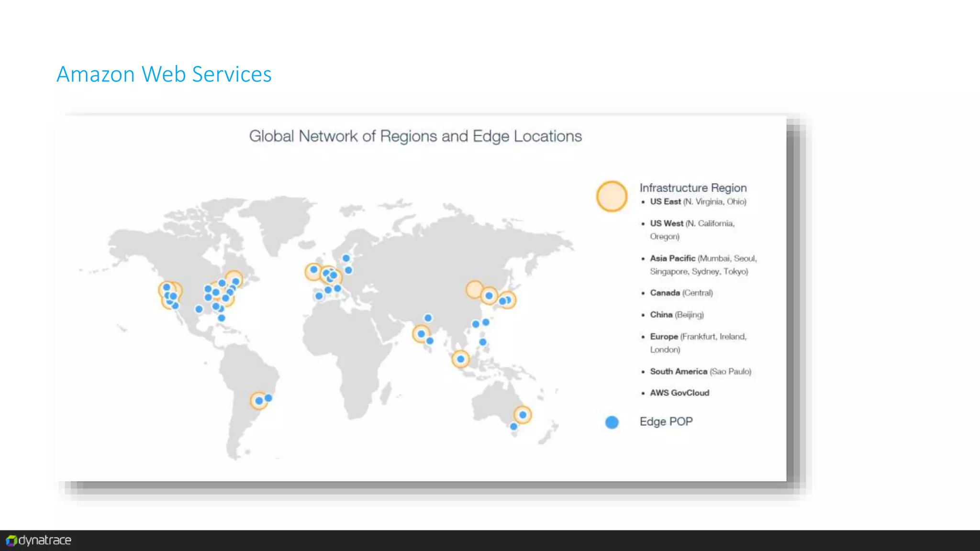Click the Canada Central region marker
This screenshot has width=980, height=551.
[x=234, y=279]
